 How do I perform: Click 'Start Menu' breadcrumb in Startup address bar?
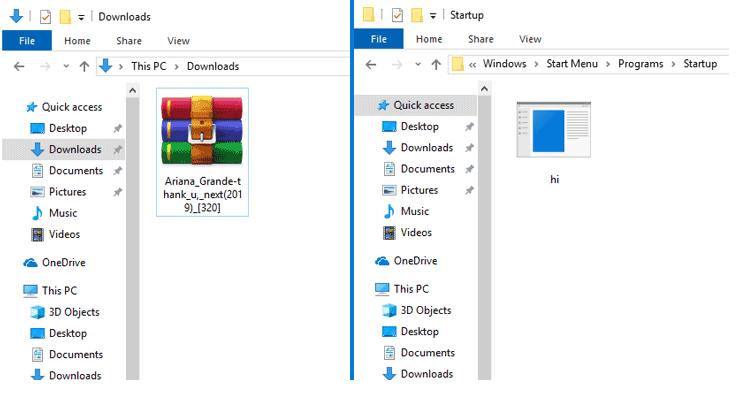572,64
